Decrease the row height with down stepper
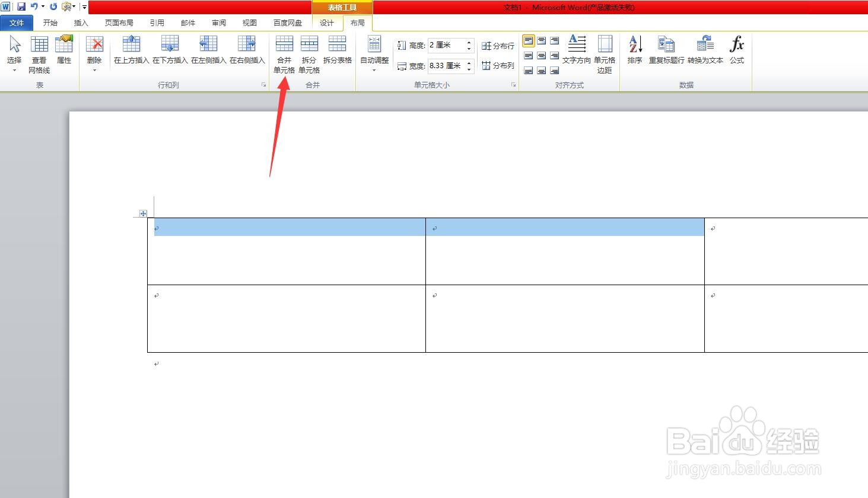This screenshot has width=868, height=498. click(469, 49)
